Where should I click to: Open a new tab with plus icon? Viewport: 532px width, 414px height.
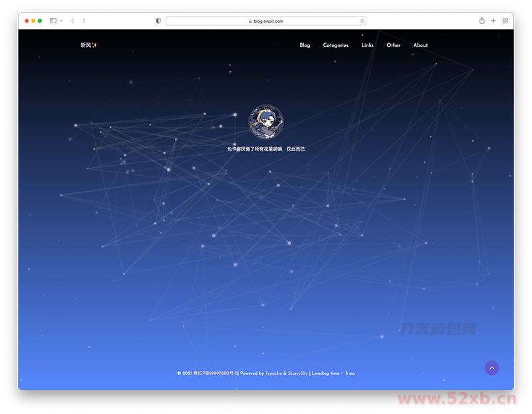[x=493, y=21]
